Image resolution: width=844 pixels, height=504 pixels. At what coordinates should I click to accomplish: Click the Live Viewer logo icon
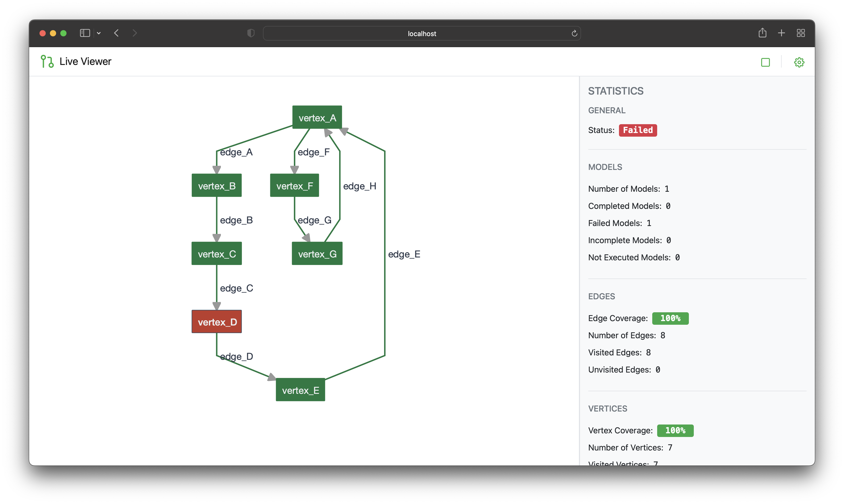click(47, 61)
